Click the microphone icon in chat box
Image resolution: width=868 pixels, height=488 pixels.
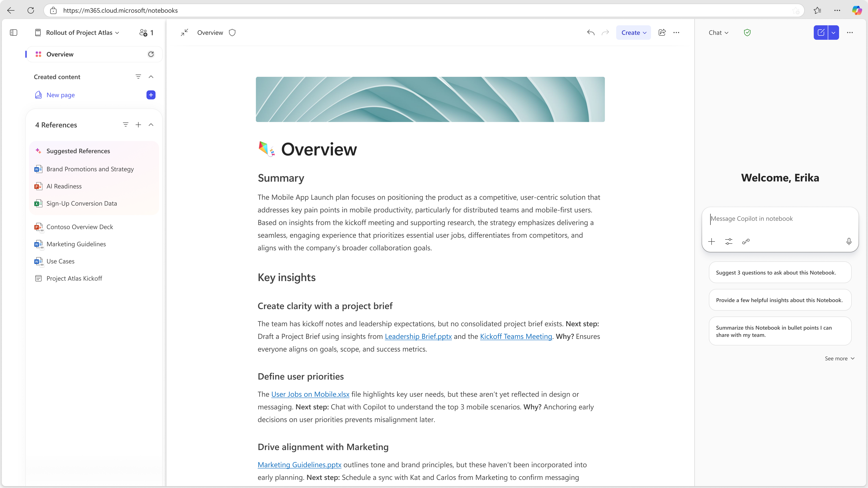(x=849, y=242)
